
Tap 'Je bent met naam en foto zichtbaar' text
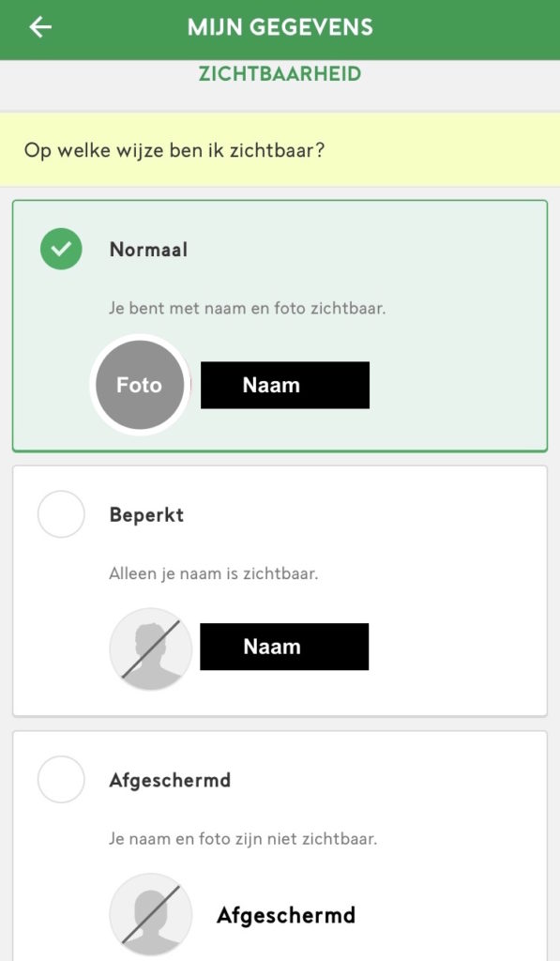247,308
